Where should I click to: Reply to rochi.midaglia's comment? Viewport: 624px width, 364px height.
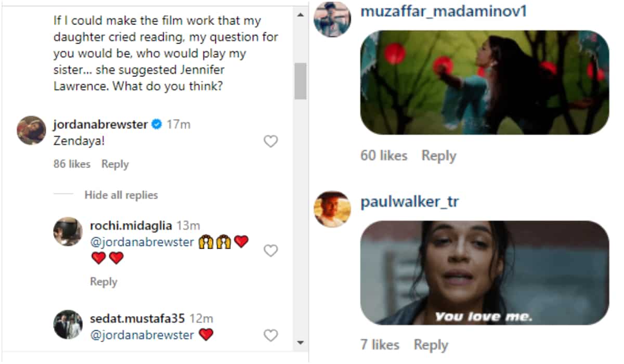(103, 282)
